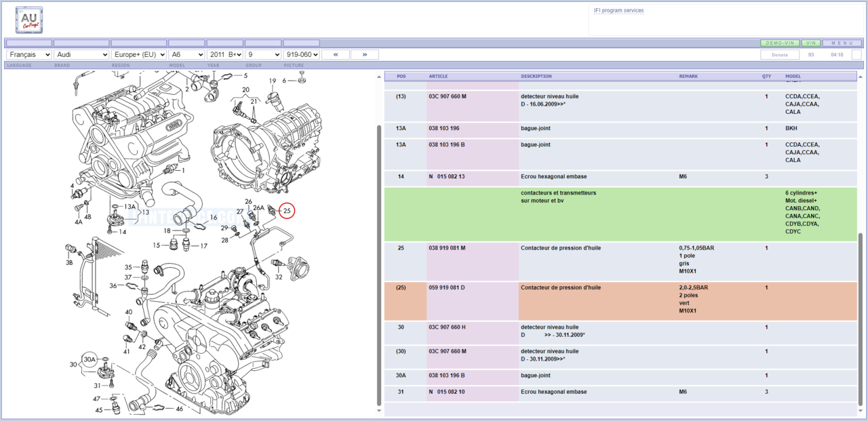Viewport: 868px width, 421px height.
Task: Click part number 32 in the diagram
Action: (279, 277)
